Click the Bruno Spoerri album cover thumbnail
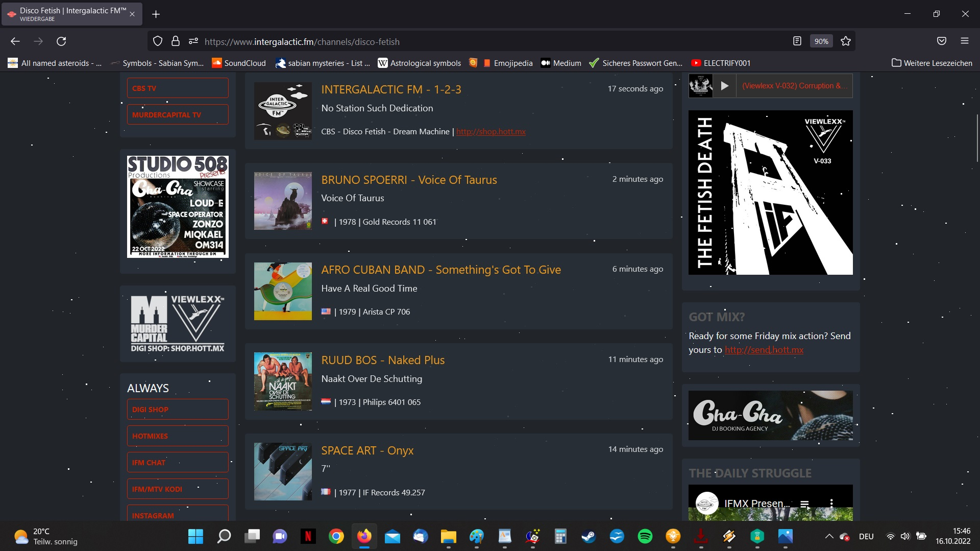 283,201
